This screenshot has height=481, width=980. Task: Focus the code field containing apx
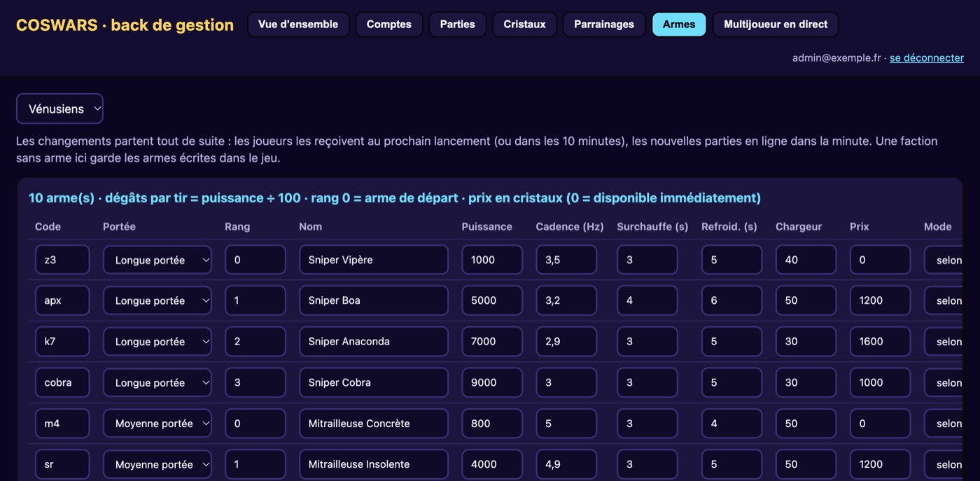click(x=62, y=300)
